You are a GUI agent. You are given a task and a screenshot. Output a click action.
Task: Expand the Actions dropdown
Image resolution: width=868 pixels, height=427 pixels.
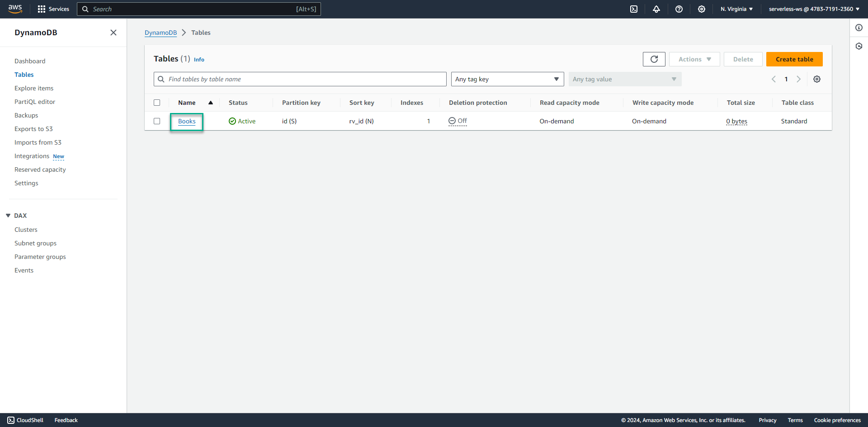(x=694, y=59)
